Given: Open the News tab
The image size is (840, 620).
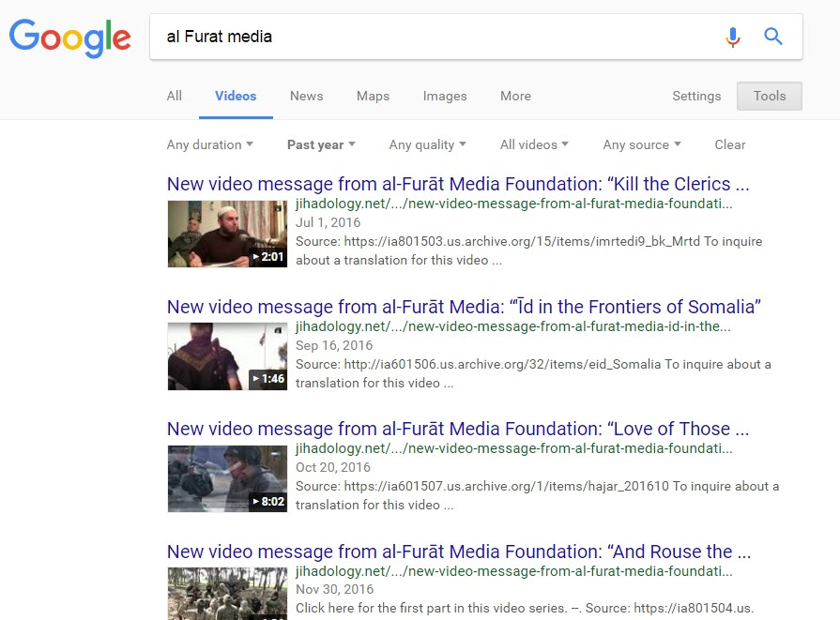Looking at the screenshot, I should click(306, 96).
